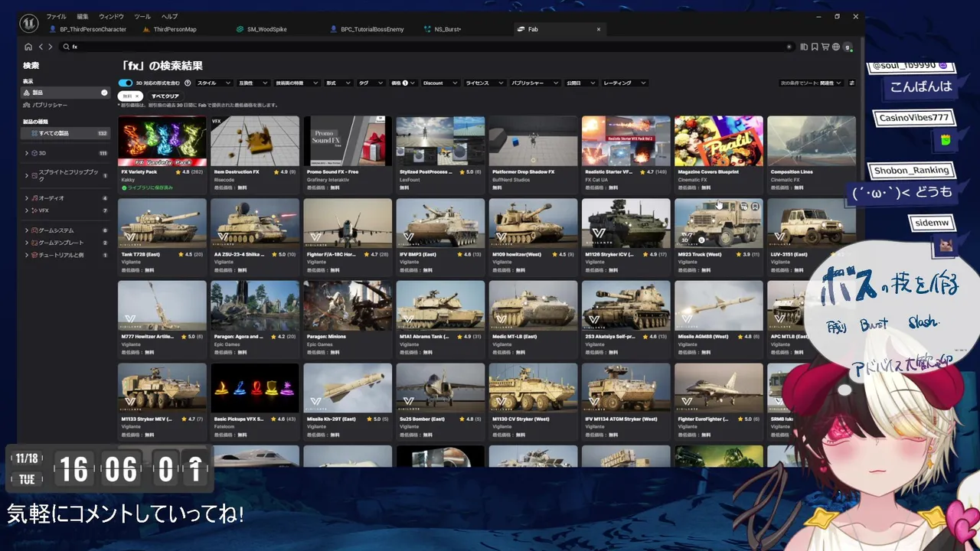Clear the search field with the X

click(x=789, y=47)
